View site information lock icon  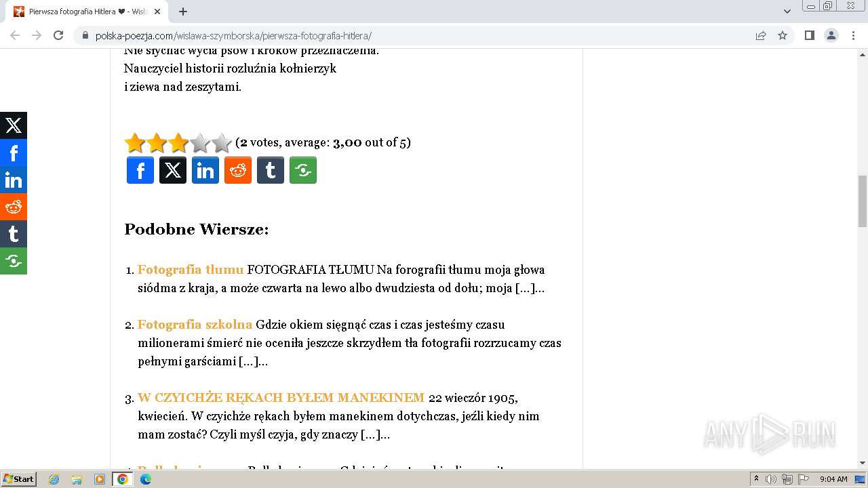(85, 35)
